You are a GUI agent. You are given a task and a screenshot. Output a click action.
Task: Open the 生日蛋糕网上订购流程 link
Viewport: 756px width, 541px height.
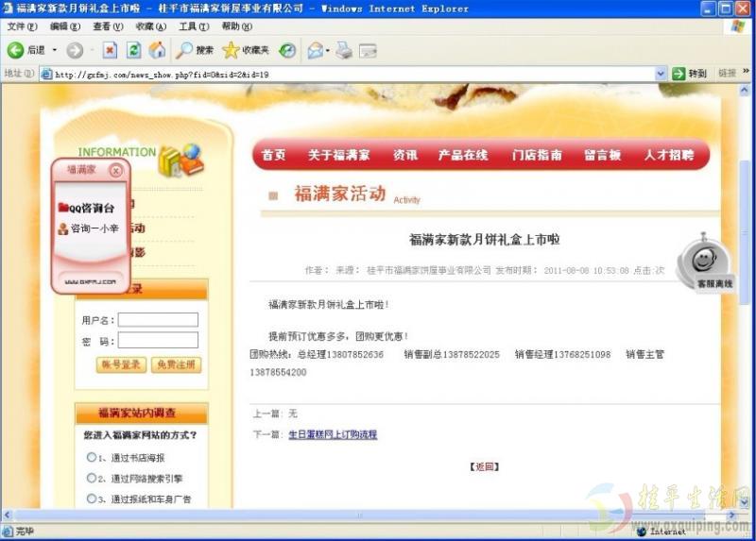tap(333, 434)
